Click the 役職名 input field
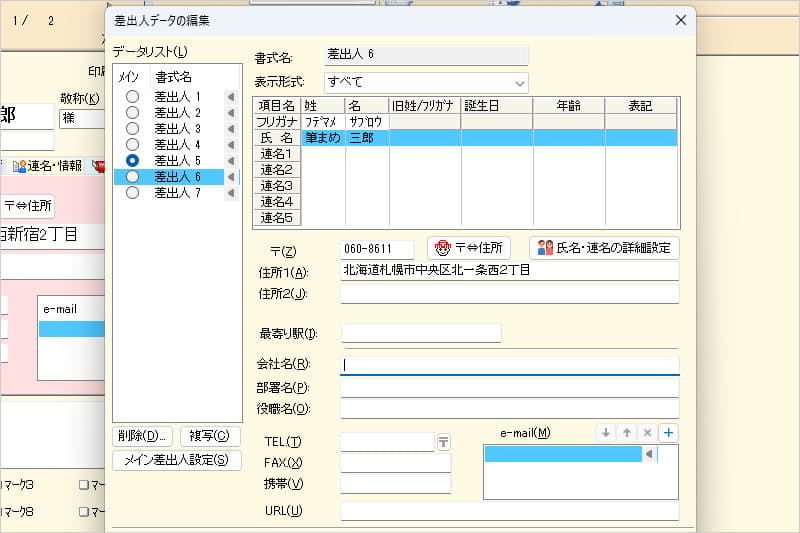 [x=509, y=409]
